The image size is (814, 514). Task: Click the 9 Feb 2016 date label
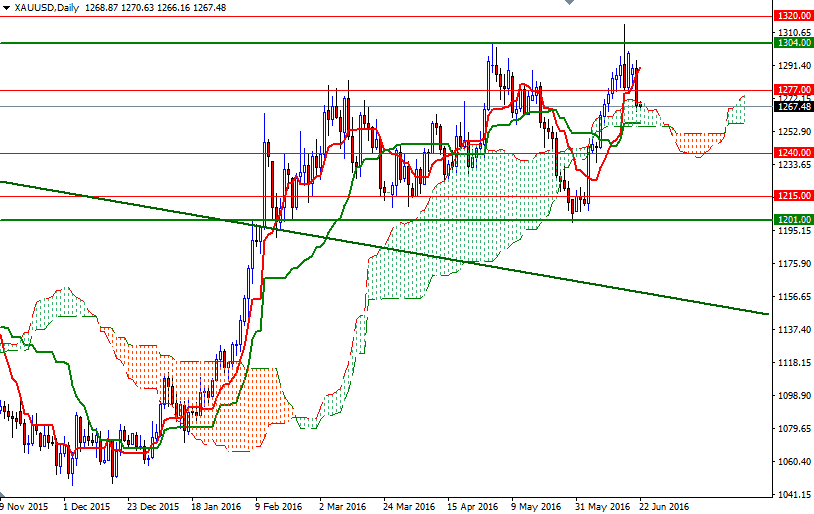277,506
